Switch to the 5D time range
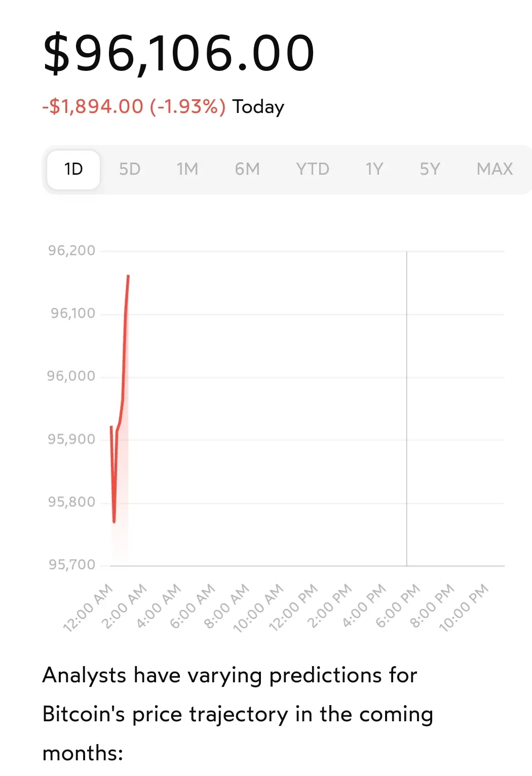The height and width of the screenshot is (776, 532). (130, 169)
